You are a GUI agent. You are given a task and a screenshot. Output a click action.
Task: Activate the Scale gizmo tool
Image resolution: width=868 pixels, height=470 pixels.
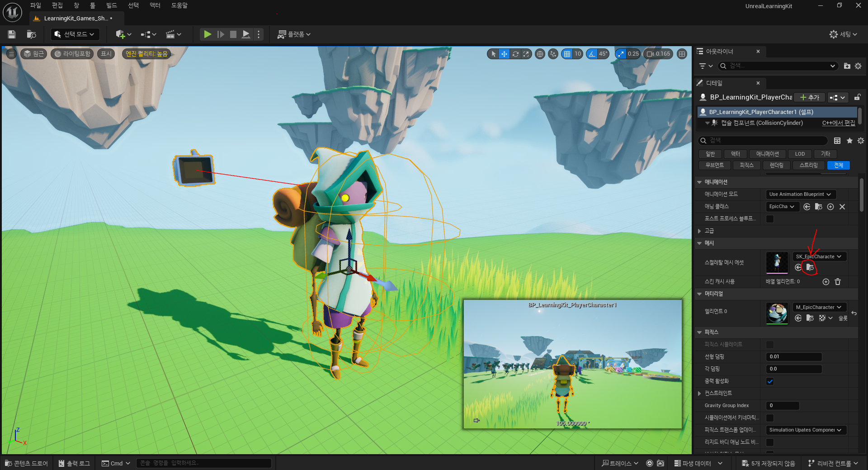(526, 54)
